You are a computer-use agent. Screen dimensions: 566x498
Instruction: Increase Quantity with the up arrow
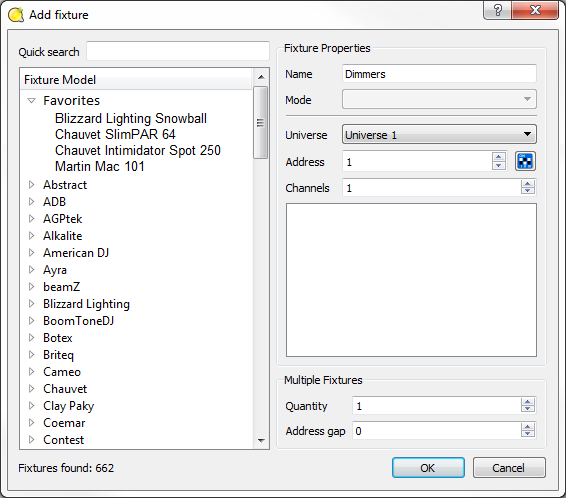pos(528,402)
